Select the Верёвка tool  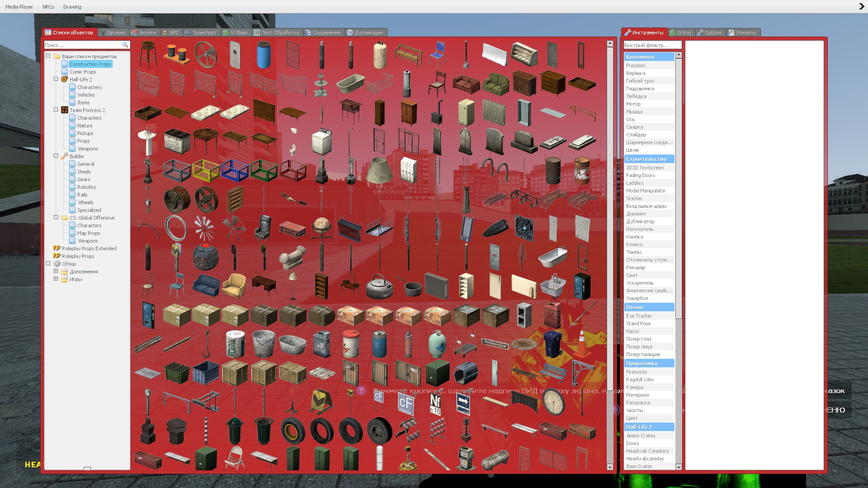pos(635,73)
